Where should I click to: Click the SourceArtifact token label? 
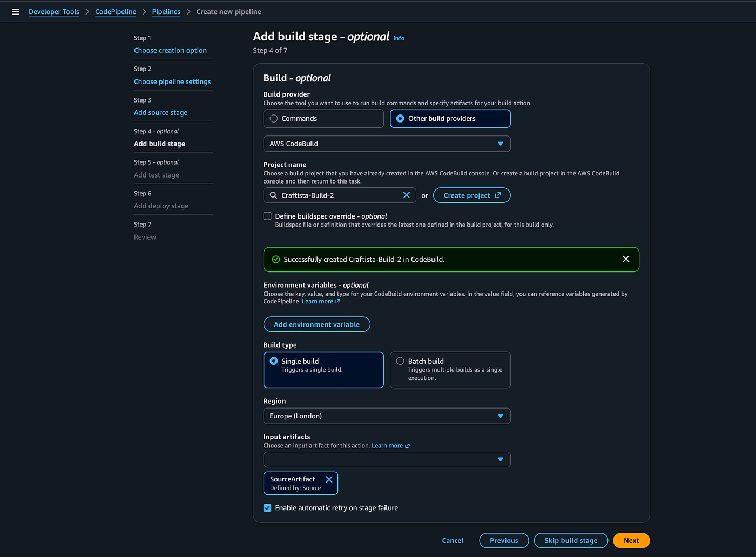293,479
